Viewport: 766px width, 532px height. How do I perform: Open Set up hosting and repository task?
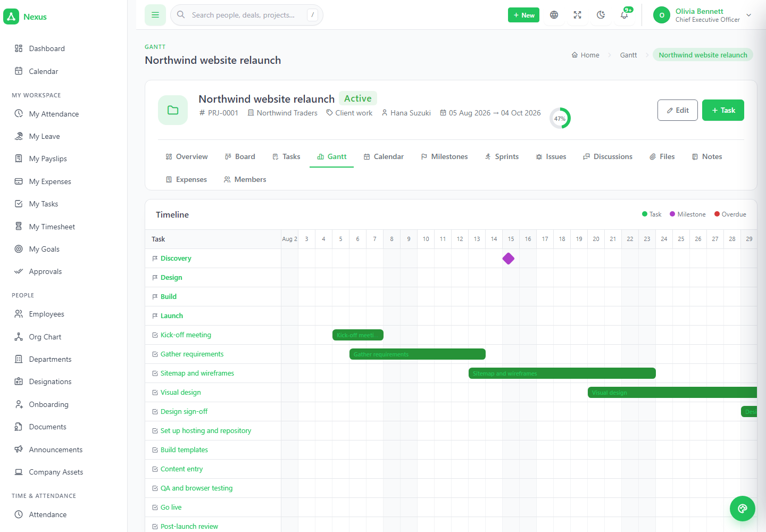coord(205,431)
